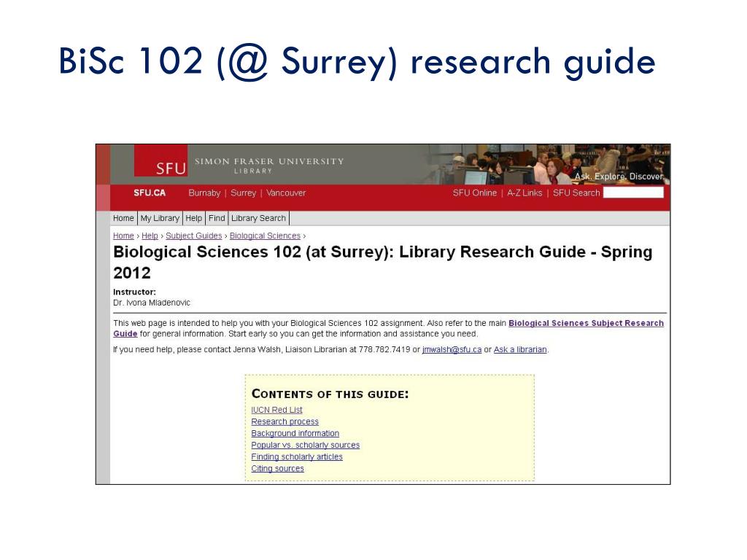747x560 pixels.
Task: Jump to Popular vs. scholarly sources
Action: 306,445
